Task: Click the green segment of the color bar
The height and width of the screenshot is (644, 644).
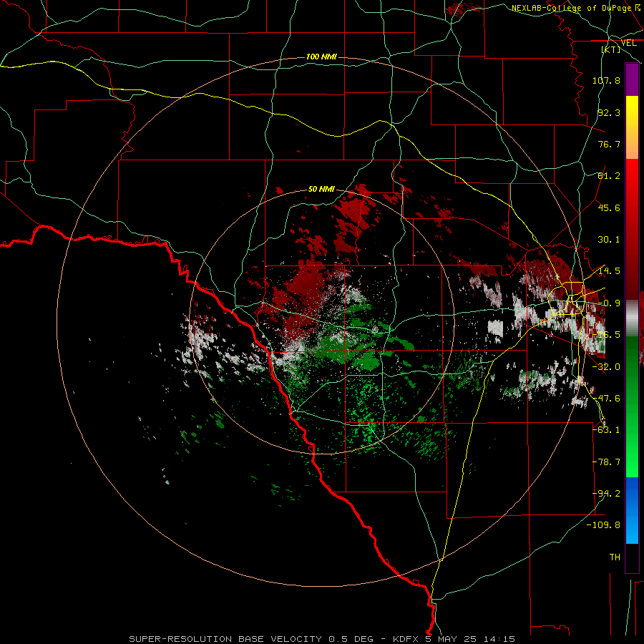Action: pos(632,406)
